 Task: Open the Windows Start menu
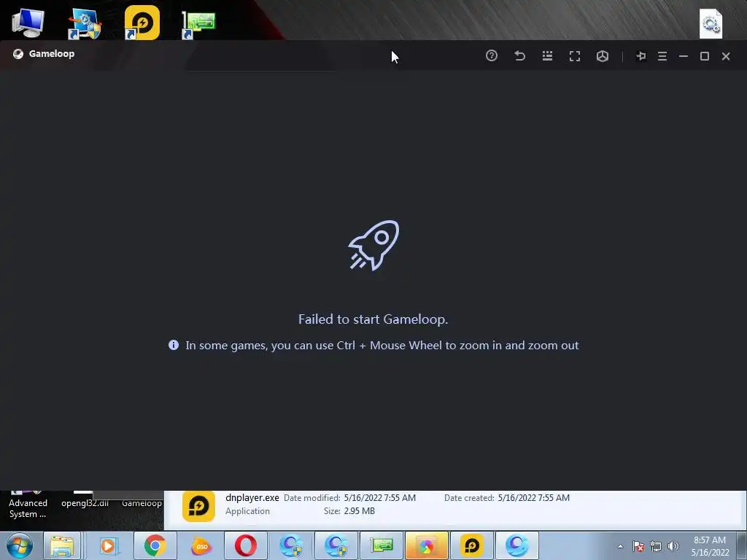point(20,545)
